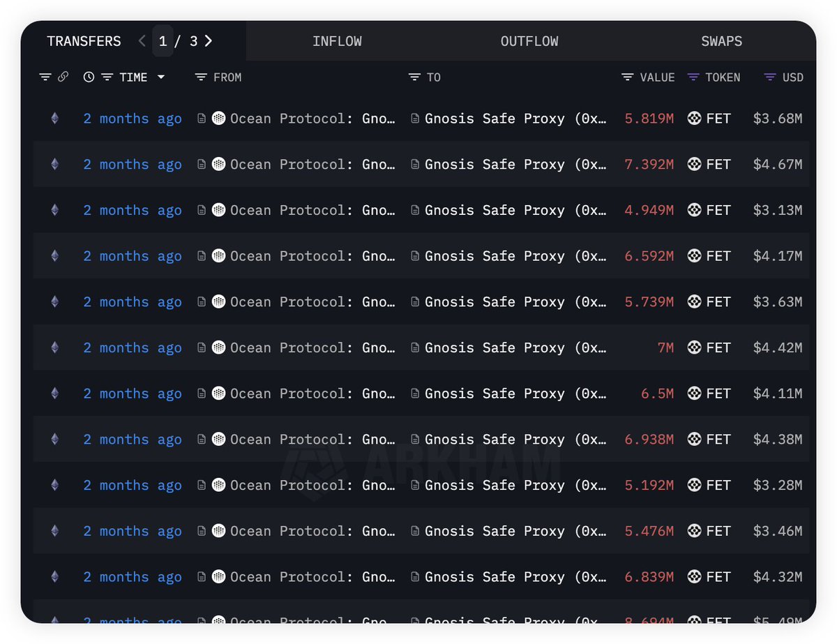Go to previous transfers page arrow
The height and width of the screenshot is (644, 837).
pos(142,41)
